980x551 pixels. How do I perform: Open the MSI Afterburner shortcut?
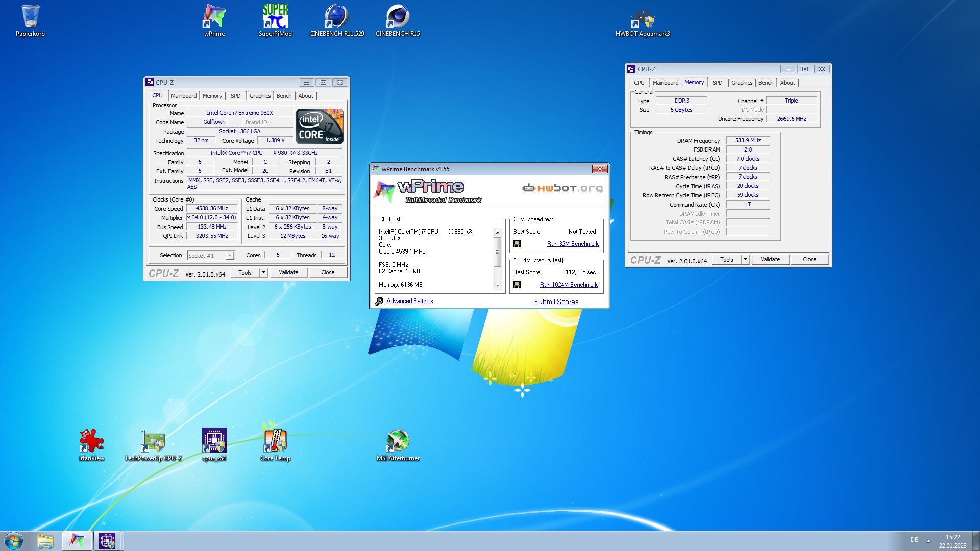click(398, 445)
